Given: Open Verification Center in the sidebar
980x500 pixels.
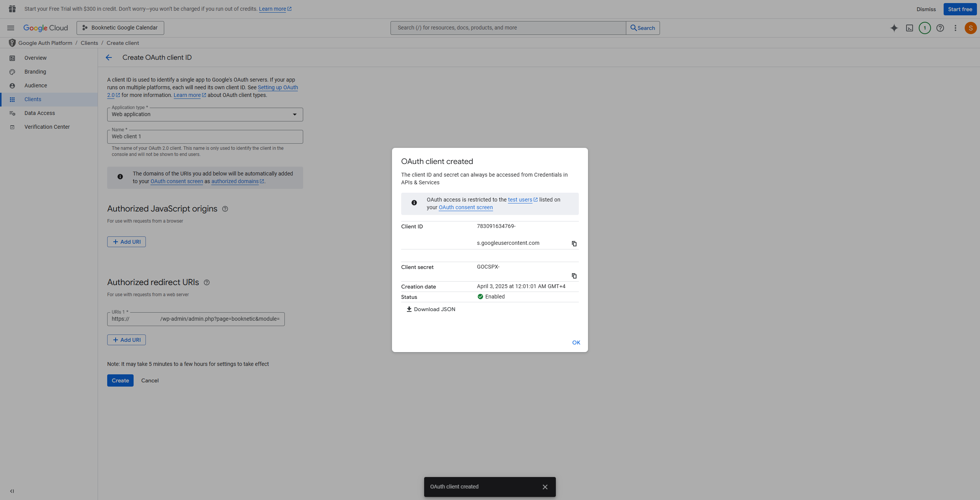Looking at the screenshot, I should point(49,127).
